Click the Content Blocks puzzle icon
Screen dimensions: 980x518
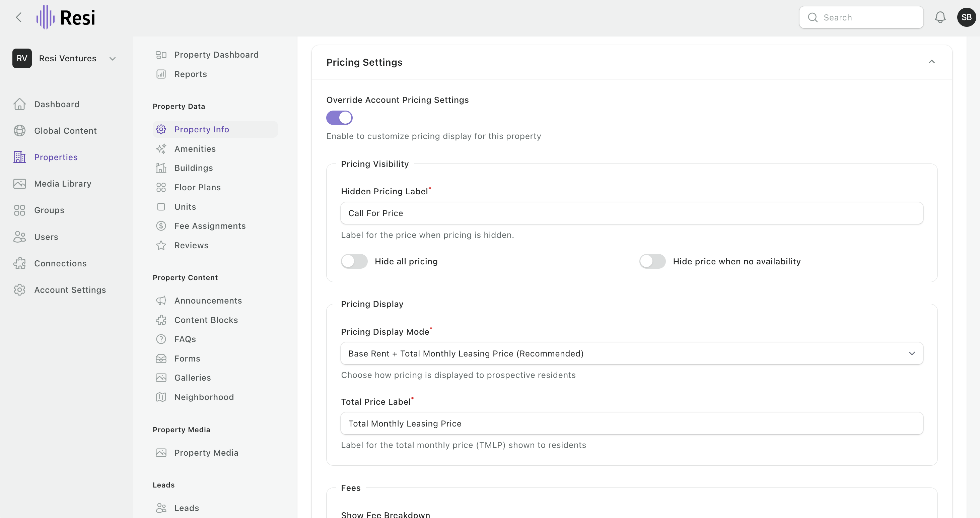pyautogui.click(x=161, y=320)
